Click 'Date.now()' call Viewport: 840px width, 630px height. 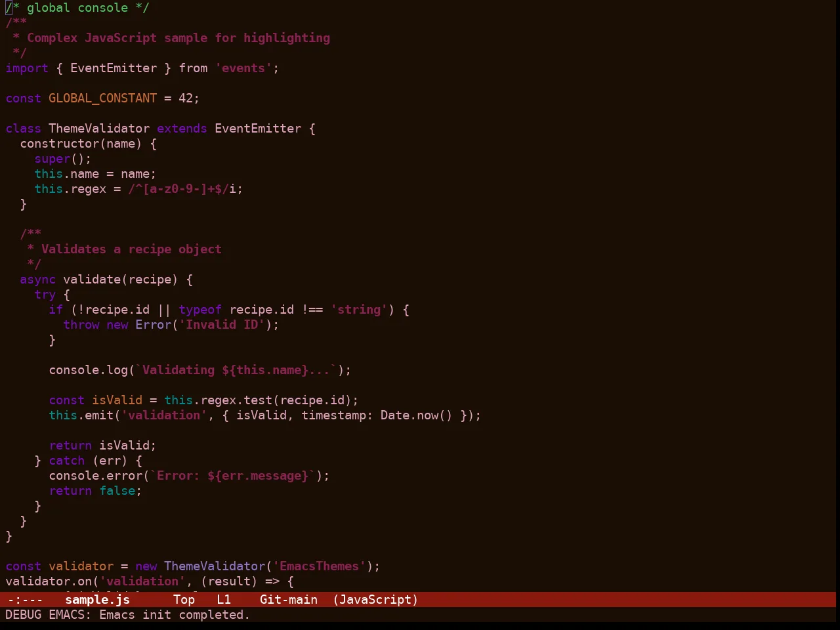pyautogui.click(x=417, y=415)
